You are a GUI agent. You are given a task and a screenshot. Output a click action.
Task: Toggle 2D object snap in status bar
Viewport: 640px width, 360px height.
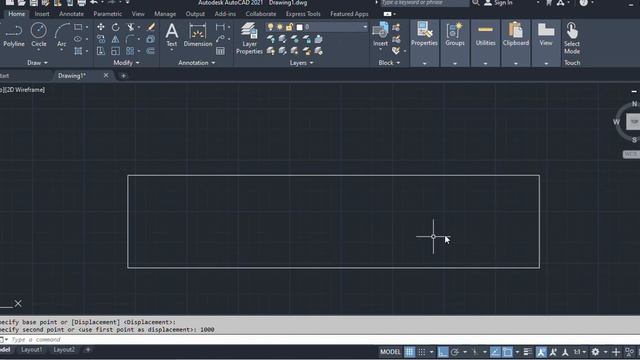pos(507,352)
